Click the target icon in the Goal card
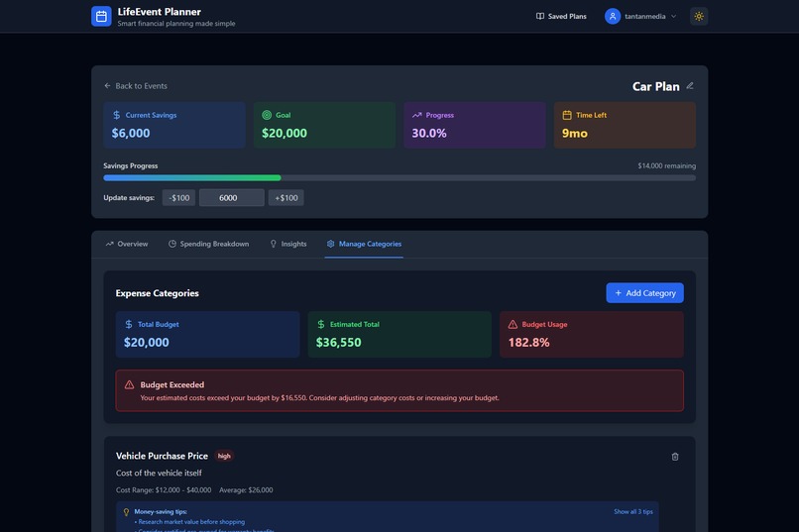 (x=267, y=115)
